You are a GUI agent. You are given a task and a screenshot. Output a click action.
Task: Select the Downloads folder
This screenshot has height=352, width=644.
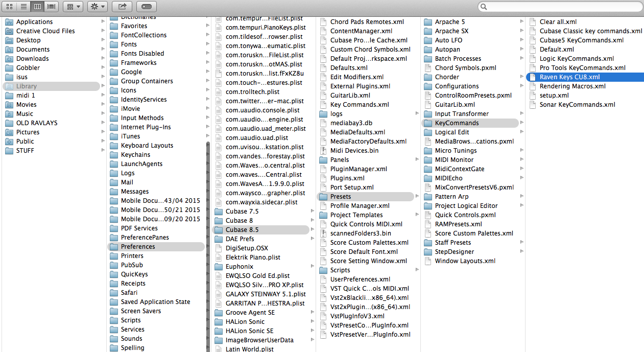[x=32, y=59]
